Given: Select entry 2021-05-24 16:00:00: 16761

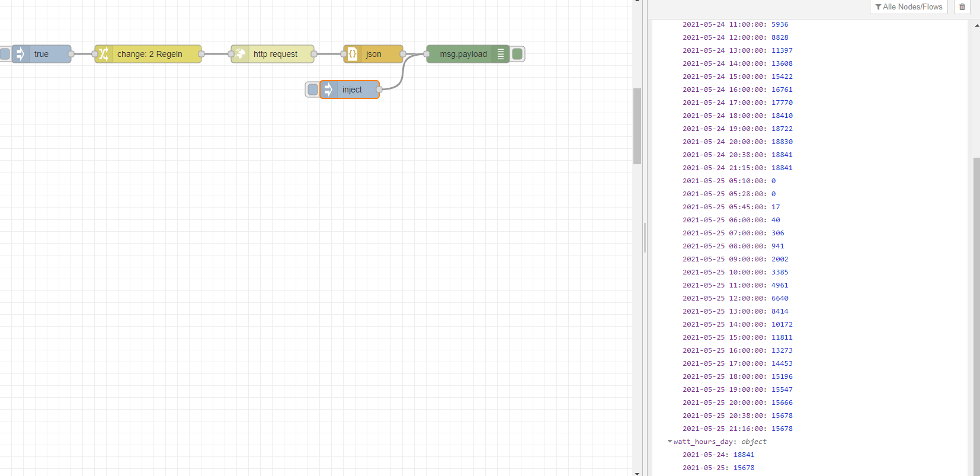Looking at the screenshot, I should (x=738, y=90).
